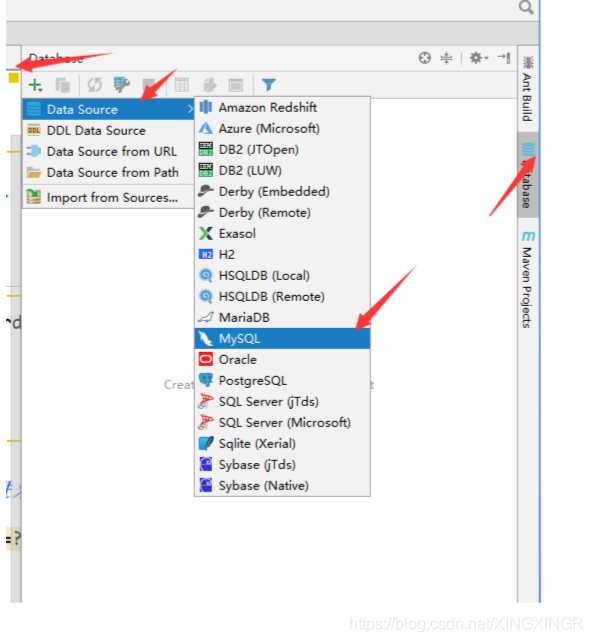Select MySQL data source
Image resolution: width=593 pixels, height=642 pixels.
point(283,339)
